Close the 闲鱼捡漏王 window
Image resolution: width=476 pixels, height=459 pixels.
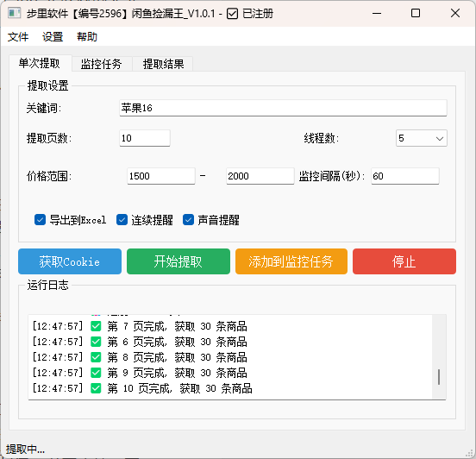pyautogui.click(x=455, y=13)
